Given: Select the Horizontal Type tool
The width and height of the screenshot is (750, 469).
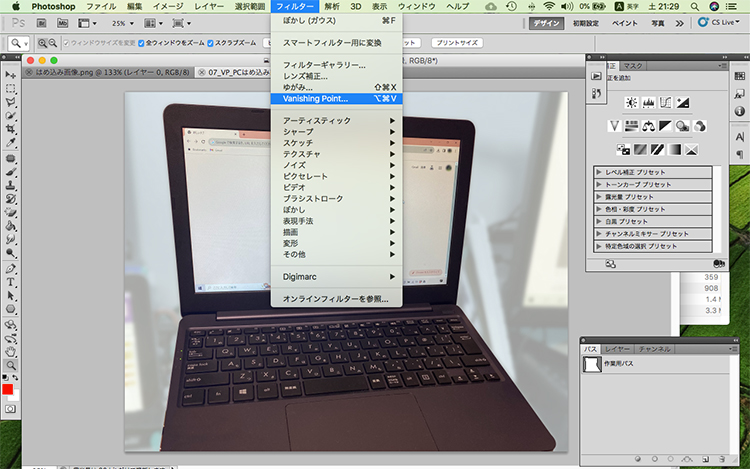Looking at the screenshot, I should (x=11, y=282).
